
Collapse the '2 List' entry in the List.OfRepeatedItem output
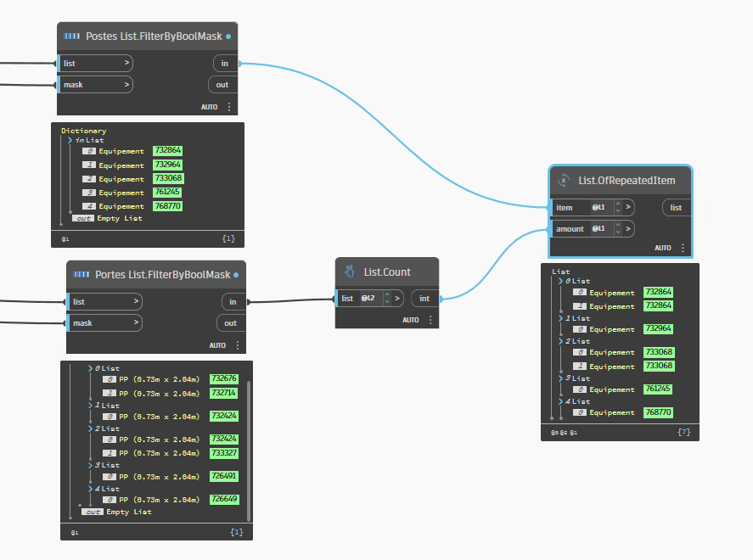560,341
